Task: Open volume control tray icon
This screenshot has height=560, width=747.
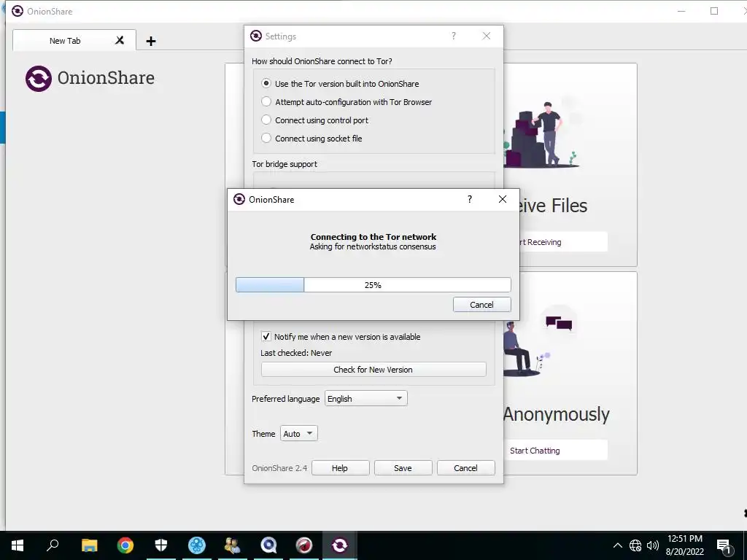Action: point(653,545)
